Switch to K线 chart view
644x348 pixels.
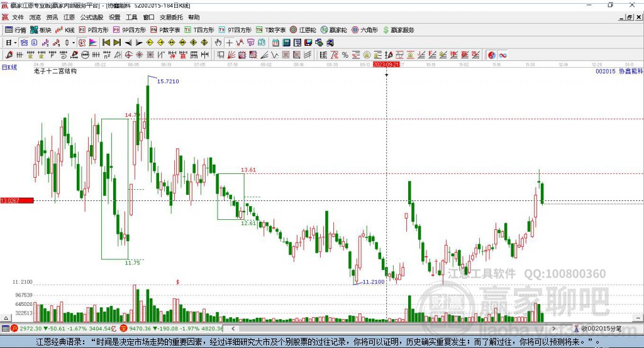tap(65, 30)
